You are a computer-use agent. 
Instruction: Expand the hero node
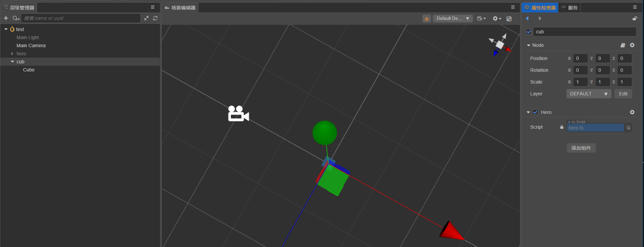12,54
